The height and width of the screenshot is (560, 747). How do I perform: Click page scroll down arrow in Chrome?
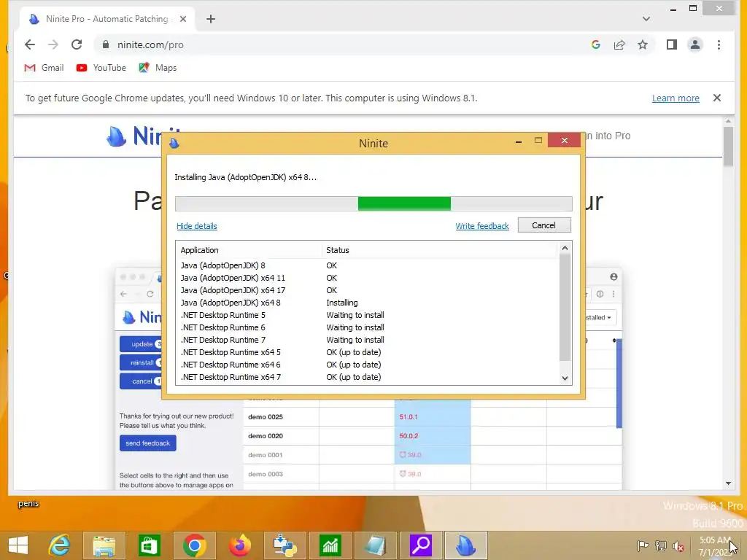[x=728, y=483]
